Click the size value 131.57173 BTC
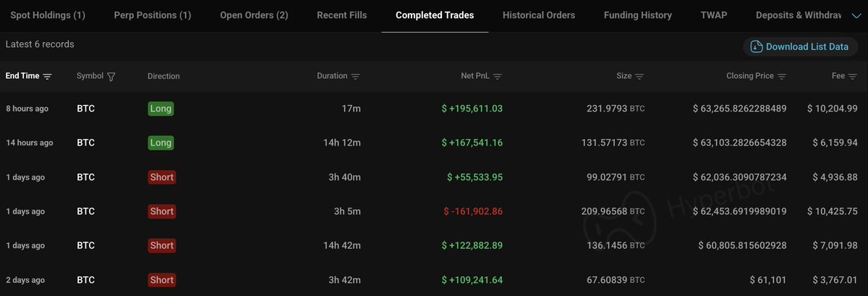Viewport: 868px width, 296px height. [x=613, y=143]
